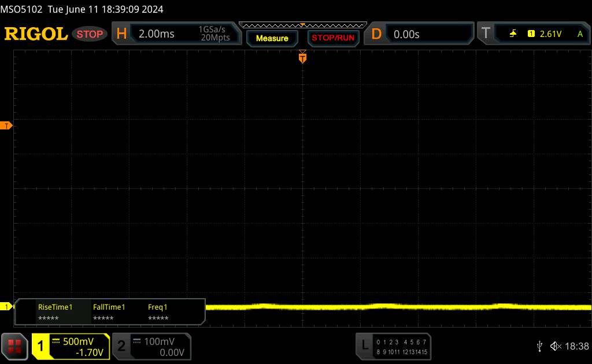
Task: Click the channel 1 ground reference marker
Action: point(6,307)
